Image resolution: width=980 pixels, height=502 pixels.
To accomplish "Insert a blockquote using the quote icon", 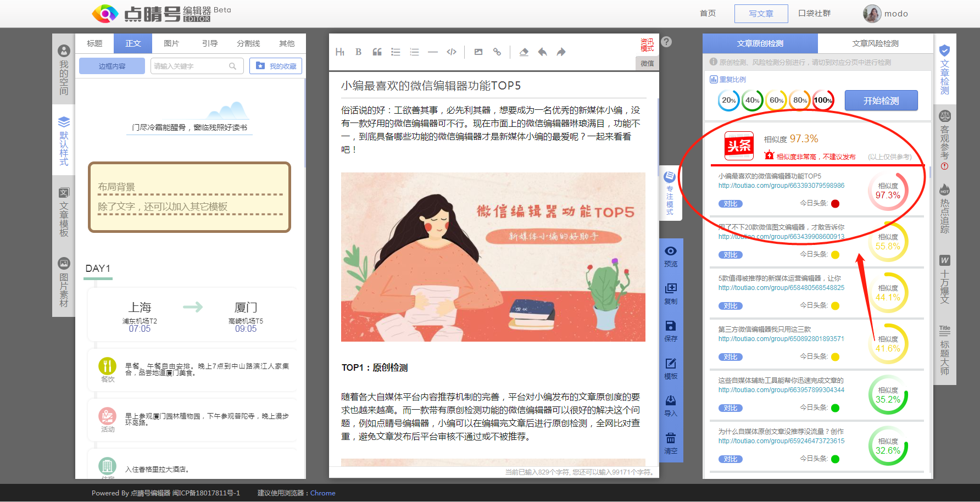I will 377,52.
